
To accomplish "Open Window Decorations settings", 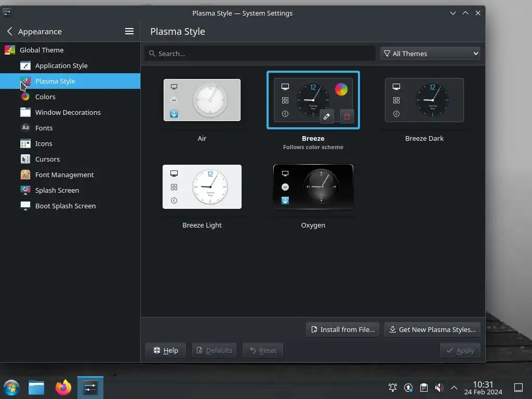I will click(x=70, y=112).
